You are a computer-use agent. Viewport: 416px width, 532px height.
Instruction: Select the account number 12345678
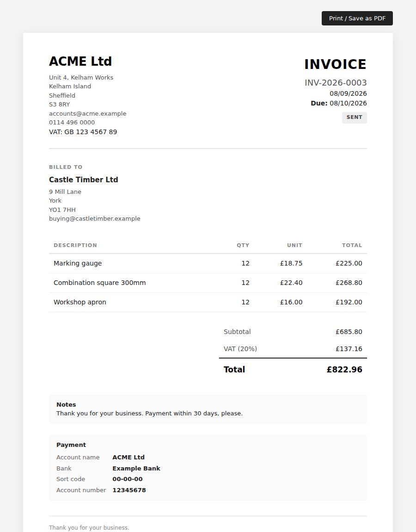(x=129, y=490)
